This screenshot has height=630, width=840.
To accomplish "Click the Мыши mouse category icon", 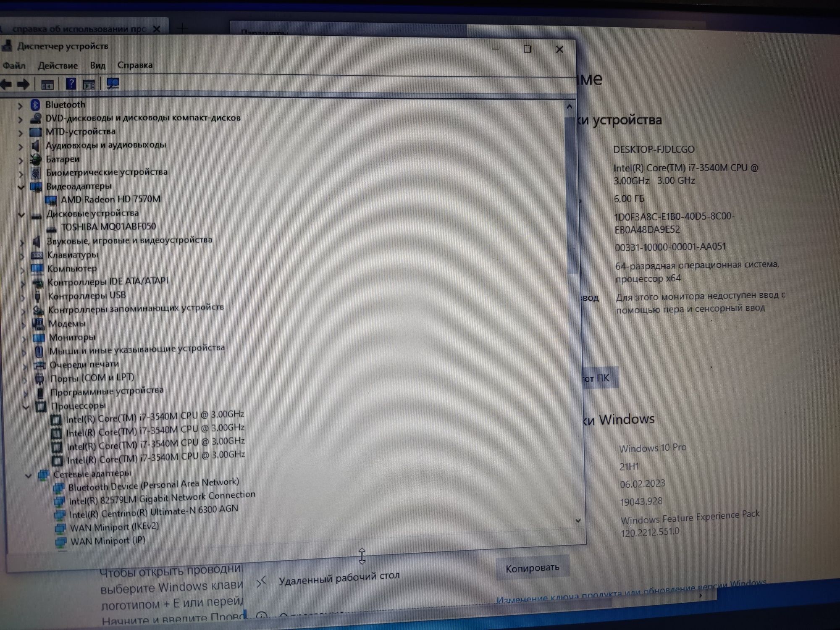I will coord(39,351).
